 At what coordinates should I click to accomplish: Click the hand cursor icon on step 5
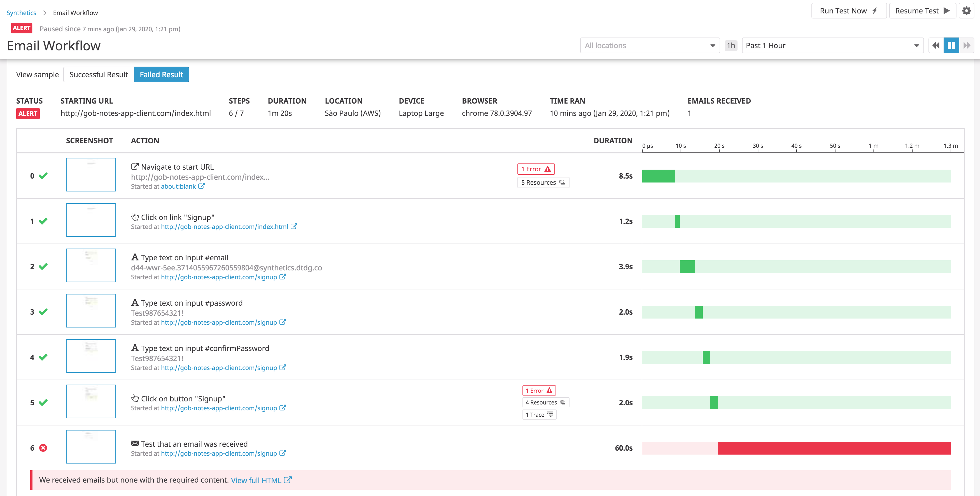pos(135,398)
